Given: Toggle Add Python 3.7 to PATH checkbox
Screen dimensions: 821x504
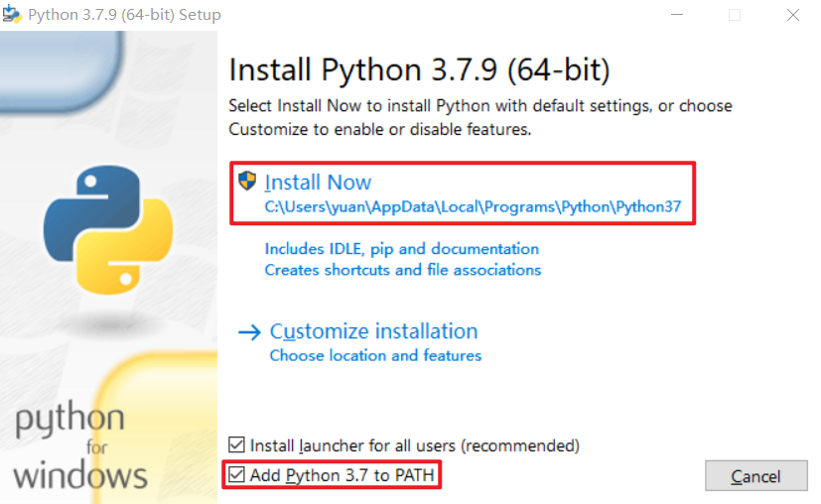Looking at the screenshot, I should coord(236,474).
